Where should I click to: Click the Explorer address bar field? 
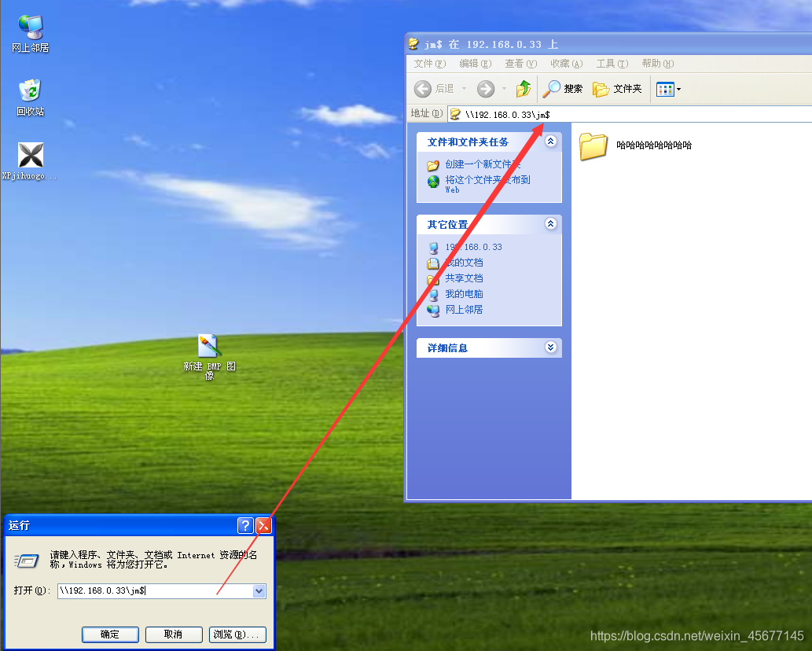point(629,115)
